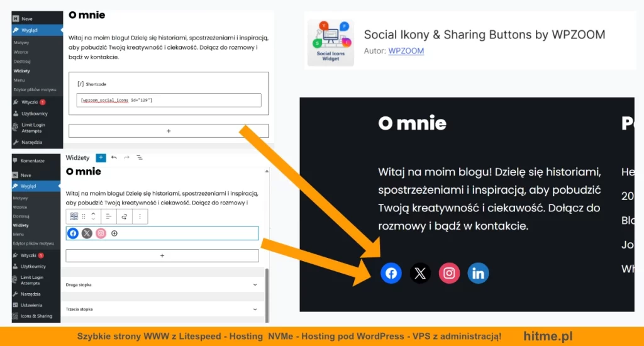The height and width of the screenshot is (346, 644).
Task: Click the block alignment toolbar button
Action: 108,216
